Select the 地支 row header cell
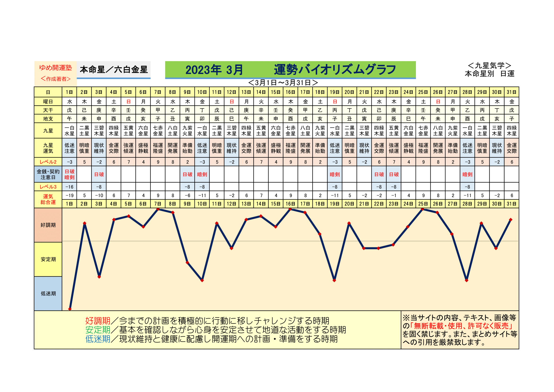The image size is (554, 392). point(48,119)
